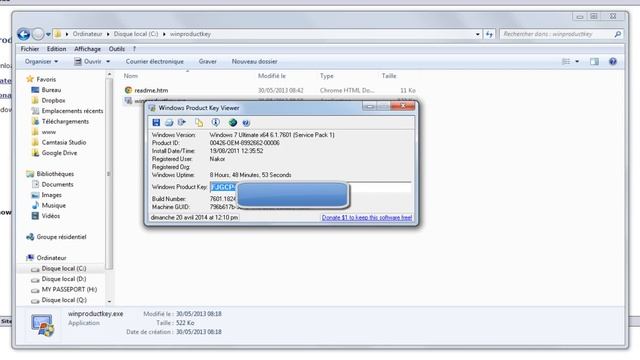Click the Donate $1 link in Key Viewer
640x360 pixels.
[367, 218]
